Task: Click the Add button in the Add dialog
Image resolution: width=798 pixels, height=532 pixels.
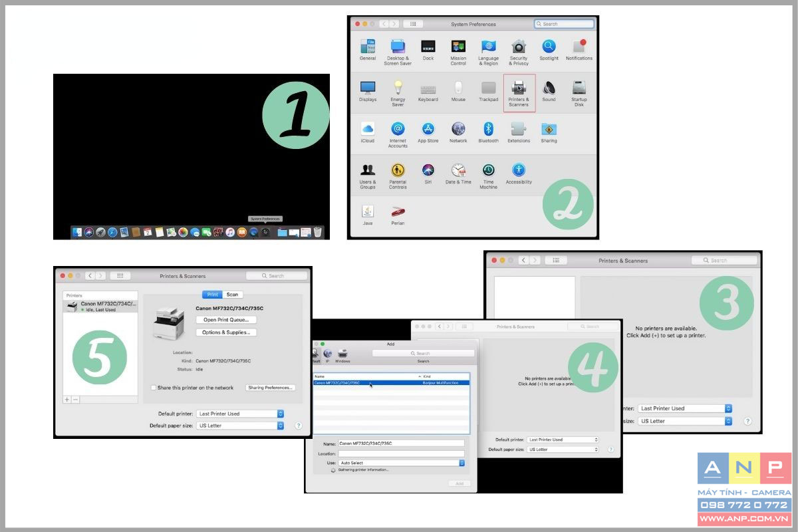Action: 460,483
